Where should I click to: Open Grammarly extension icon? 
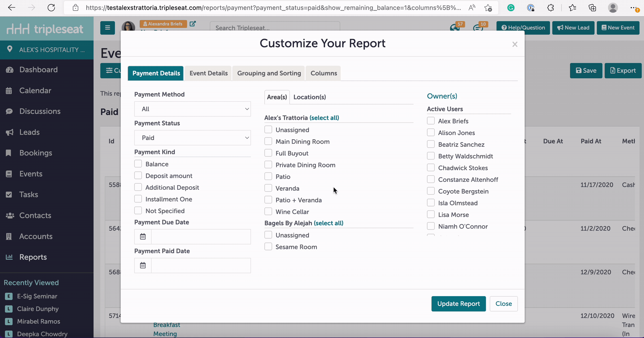point(511,8)
